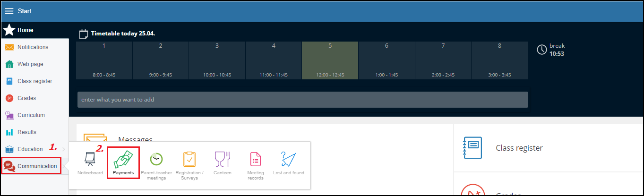Screen dimensions: 644x196
Task: Select timetable period 4 (11:00 - 11:45)
Action: [x=274, y=60]
